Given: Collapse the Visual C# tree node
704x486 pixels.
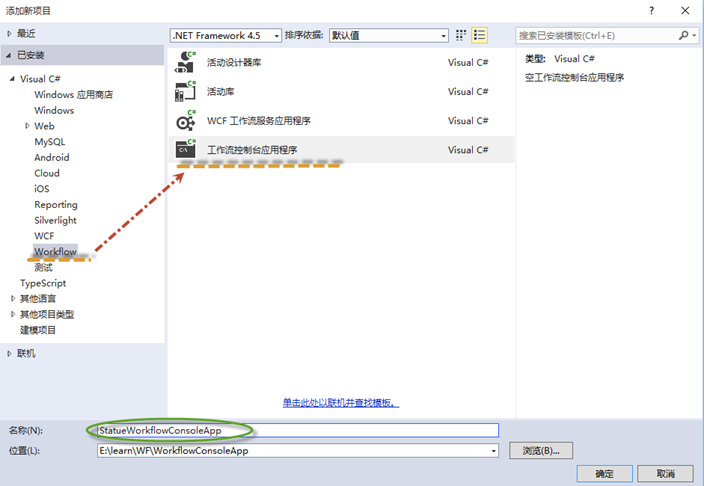Looking at the screenshot, I should coord(12,79).
